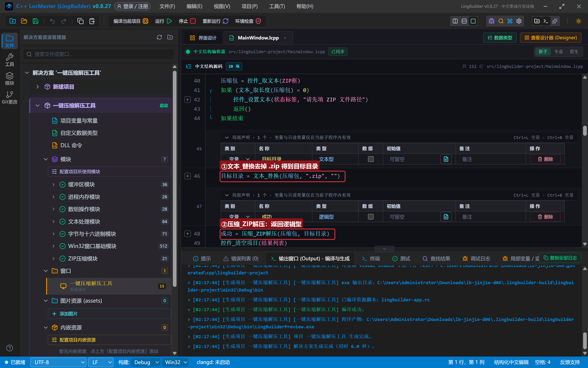This screenshot has height=368, width=588.
Task: Expand the 新建项目 tree node
Action: pos(37,87)
